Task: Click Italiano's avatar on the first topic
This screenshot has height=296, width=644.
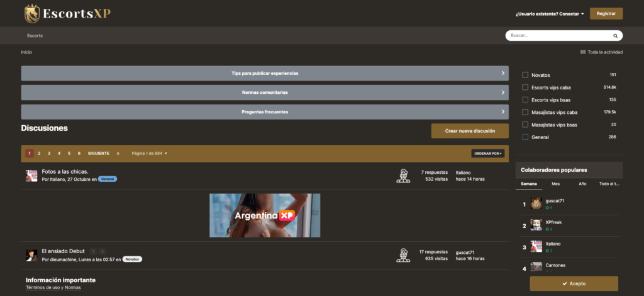Action: 31,176
